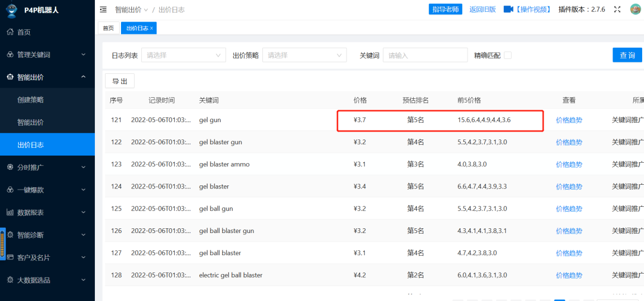Click prices 4.0,3.8,3.0 cell
This screenshot has height=301, width=644.
coord(472,165)
